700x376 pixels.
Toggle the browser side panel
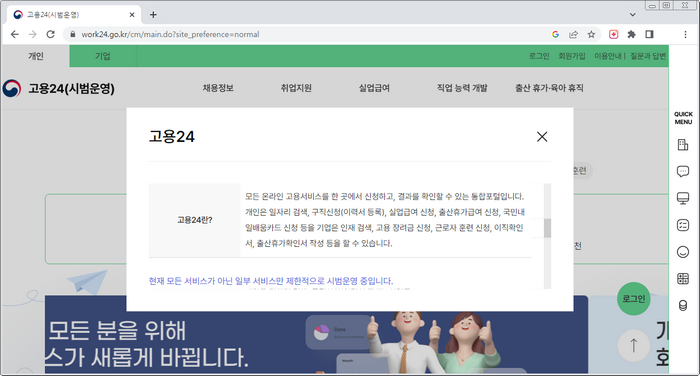pyautogui.click(x=650, y=34)
